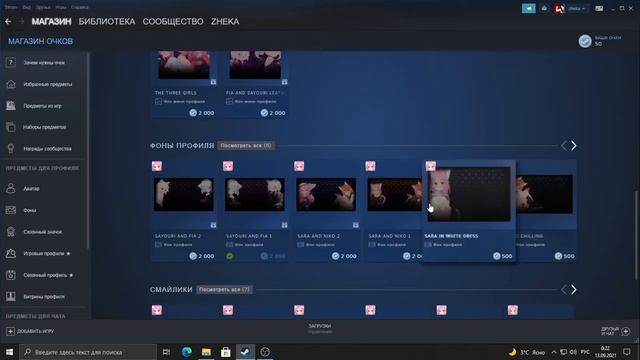Image resolution: width=640 pixels, height=360 pixels.
Task: Click the main page vertical scrollbar
Action: tap(636, 235)
